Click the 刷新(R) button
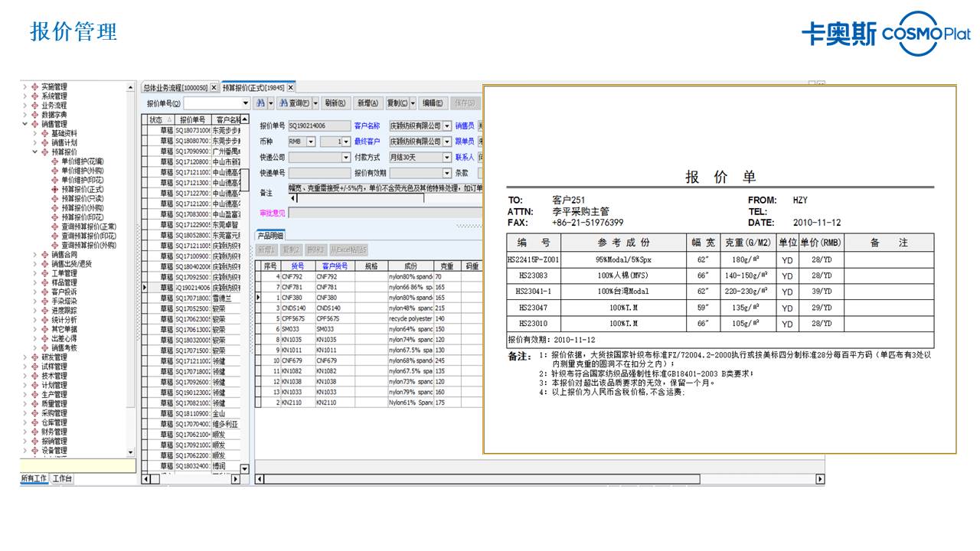Screen dimensions: 980x551 pos(335,103)
